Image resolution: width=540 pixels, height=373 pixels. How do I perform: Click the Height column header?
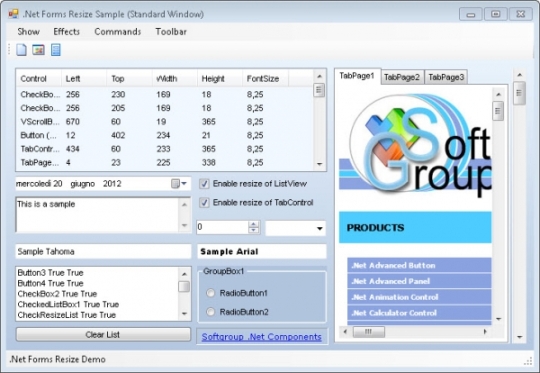click(x=220, y=79)
